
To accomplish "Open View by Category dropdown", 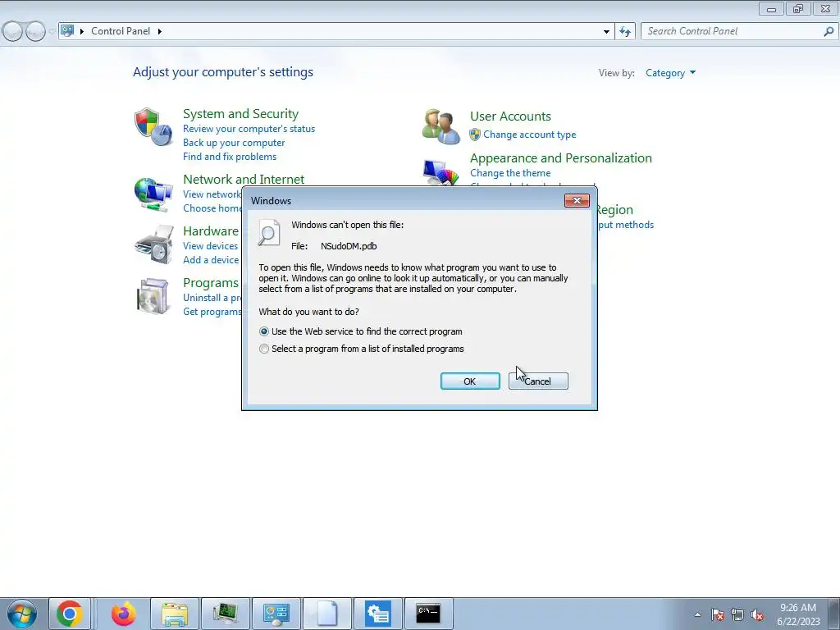I will click(x=670, y=73).
